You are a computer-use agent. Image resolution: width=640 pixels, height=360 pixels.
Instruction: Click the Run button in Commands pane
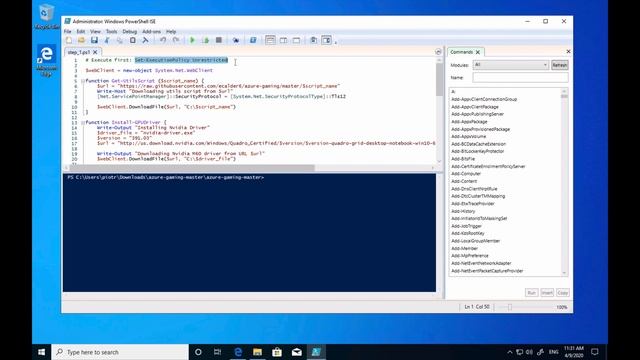tap(531, 293)
